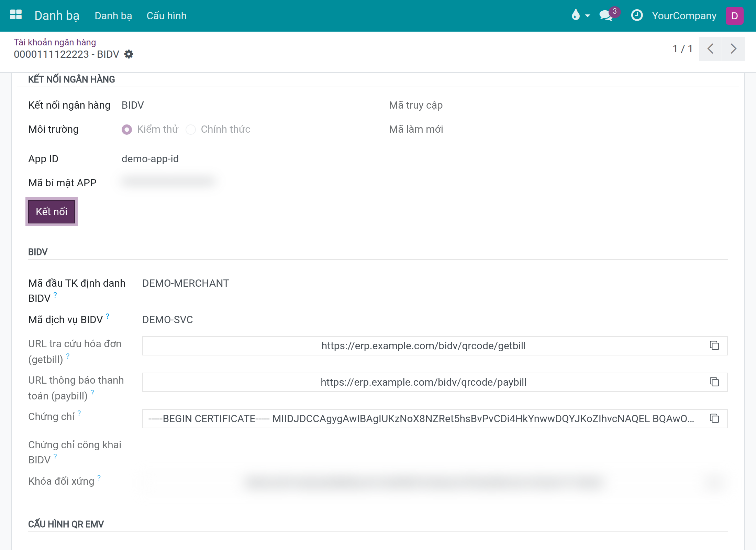The image size is (756, 550).
Task: Open the activities clock icon
Action: (637, 15)
